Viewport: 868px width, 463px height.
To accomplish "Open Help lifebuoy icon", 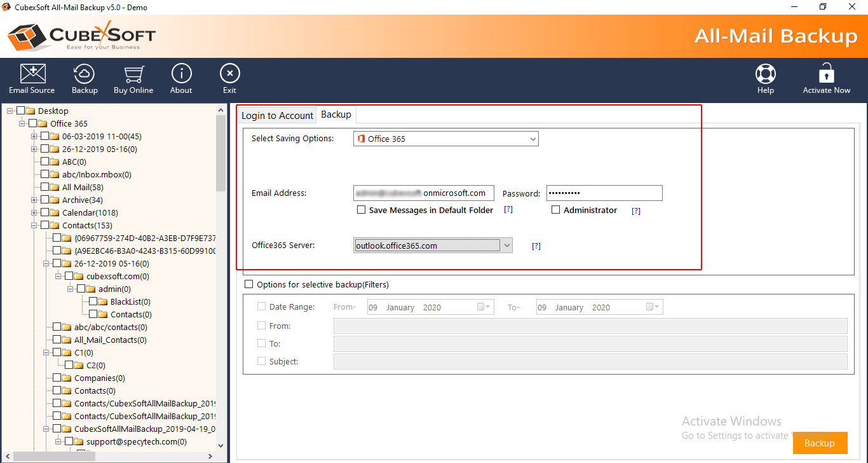I will click(x=765, y=79).
